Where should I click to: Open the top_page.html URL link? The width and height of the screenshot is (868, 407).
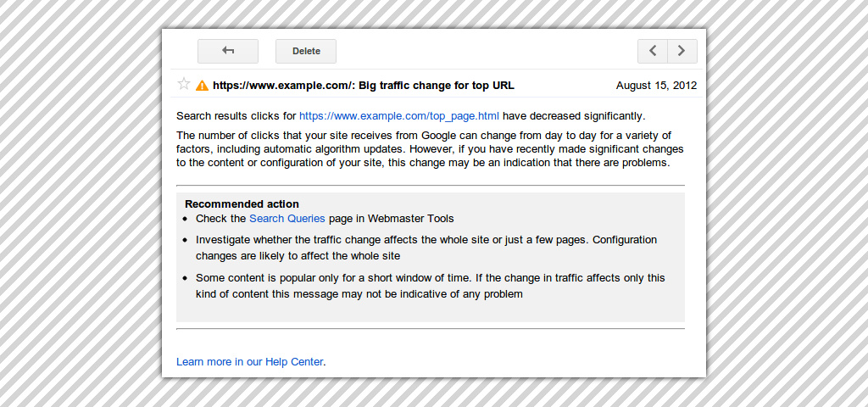pyautogui.click(x=398, y=116)
